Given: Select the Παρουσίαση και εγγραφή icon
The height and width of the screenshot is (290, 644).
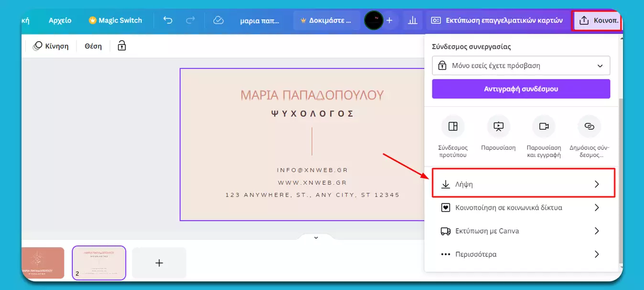Looking at the screenshot, I should 544,126.
